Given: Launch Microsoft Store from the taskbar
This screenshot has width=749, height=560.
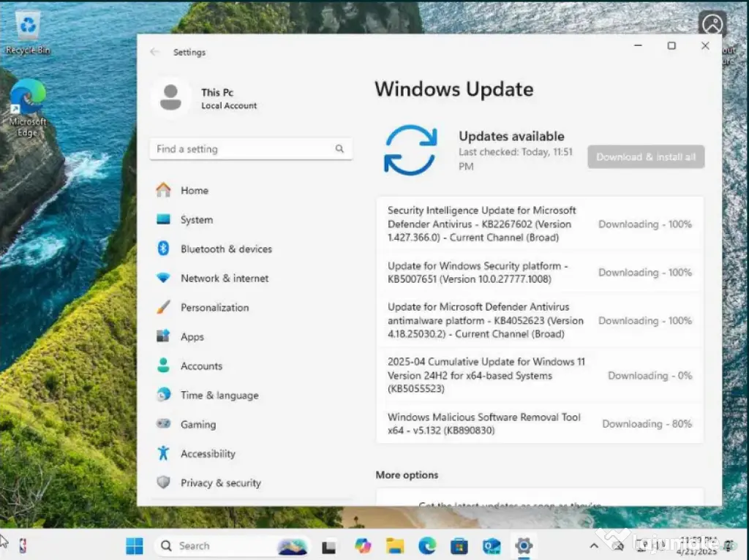Looking at the screenshot, I should [459, 545].
